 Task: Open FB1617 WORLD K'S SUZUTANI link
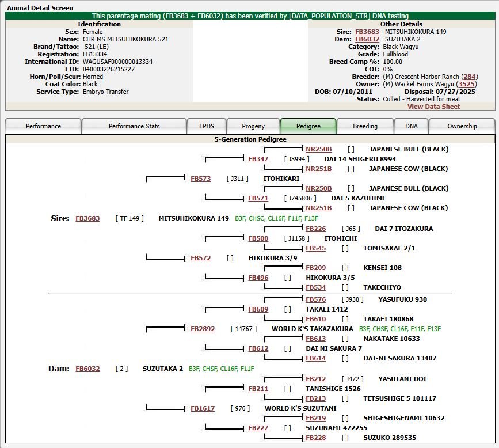coord(203,408)
